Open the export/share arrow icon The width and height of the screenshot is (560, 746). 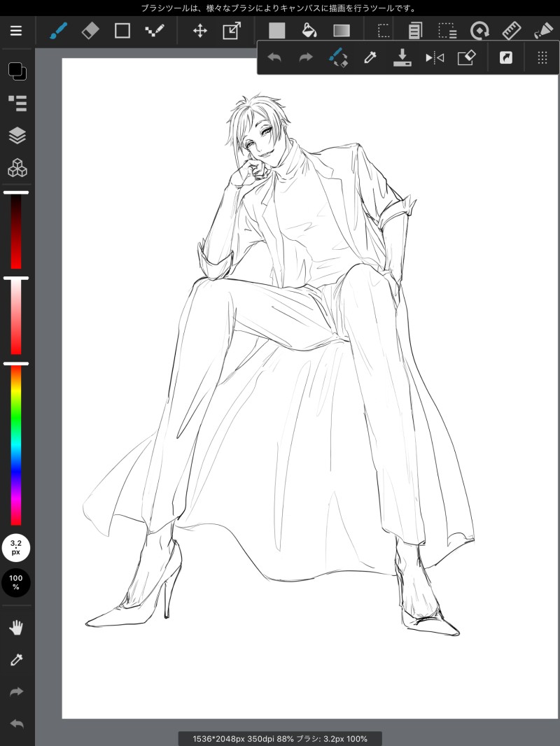[506, 58]
